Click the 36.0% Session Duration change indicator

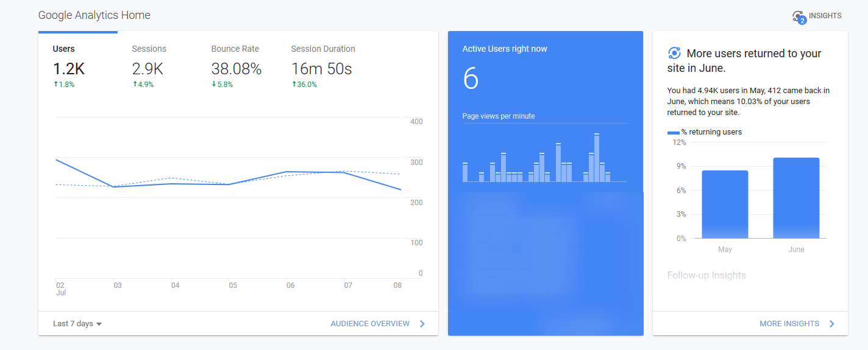304,85
